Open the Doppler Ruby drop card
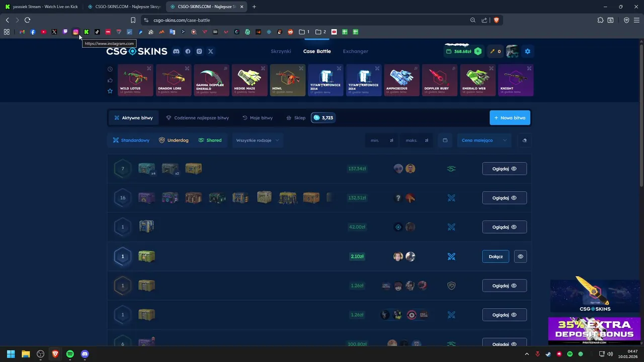The width and height of the screenshot is (644, 362). 440,80
